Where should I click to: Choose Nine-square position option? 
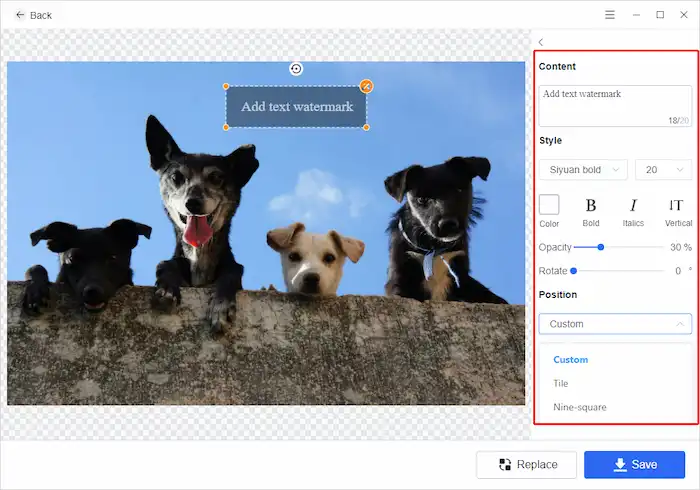point(580,407)
